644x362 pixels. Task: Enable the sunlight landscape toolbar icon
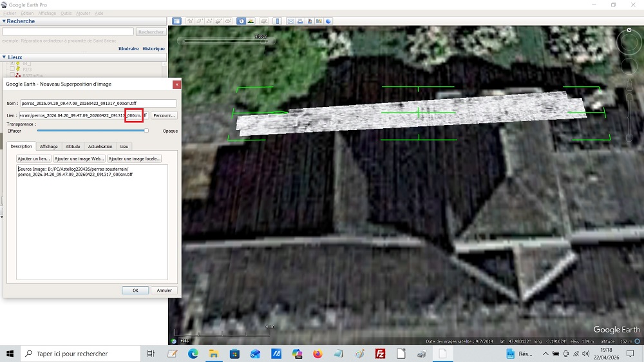click(x=251, y=21)
